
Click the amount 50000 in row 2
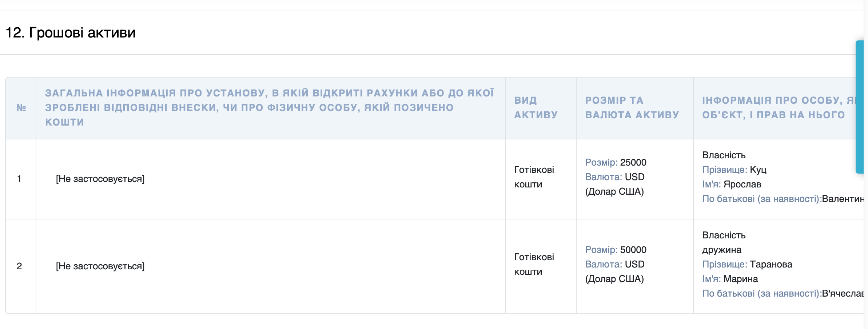tap(633, 250)
